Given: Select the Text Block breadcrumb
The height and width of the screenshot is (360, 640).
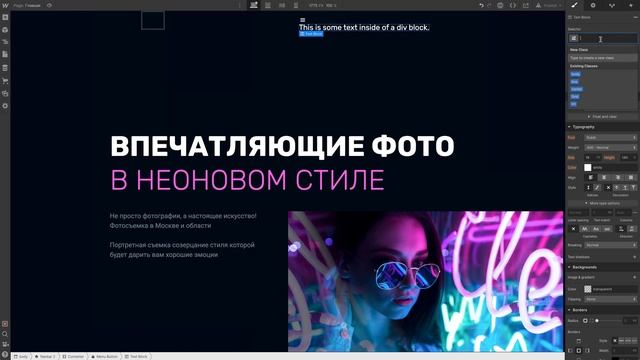Looking at the screenshot, I should [x=136, y=356].
